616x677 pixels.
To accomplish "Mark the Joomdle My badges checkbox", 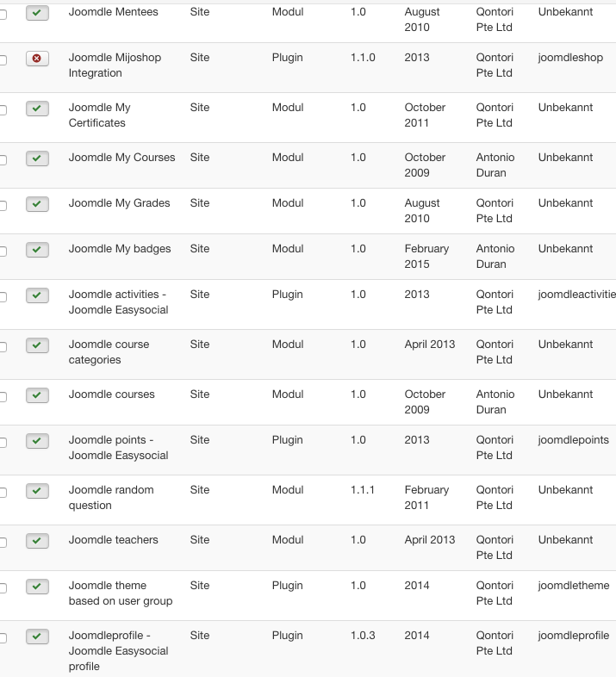I will pyautogui.click(x=3, y=252).
